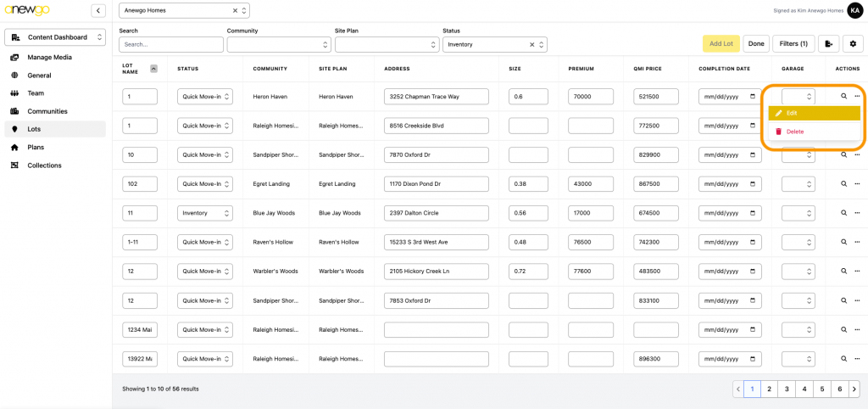
Task: Open the KA user avatar
Action: pos(854,10)
